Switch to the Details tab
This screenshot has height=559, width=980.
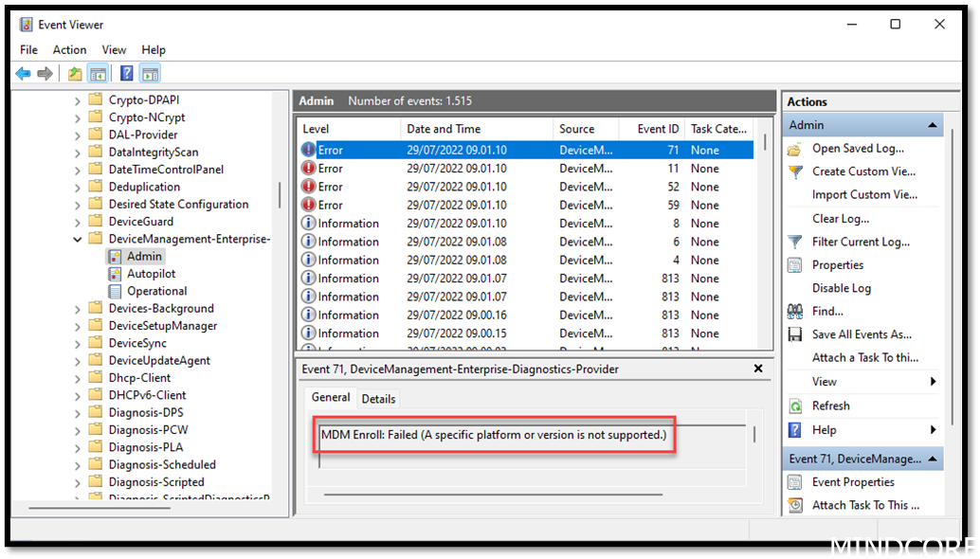coord(378,398)
